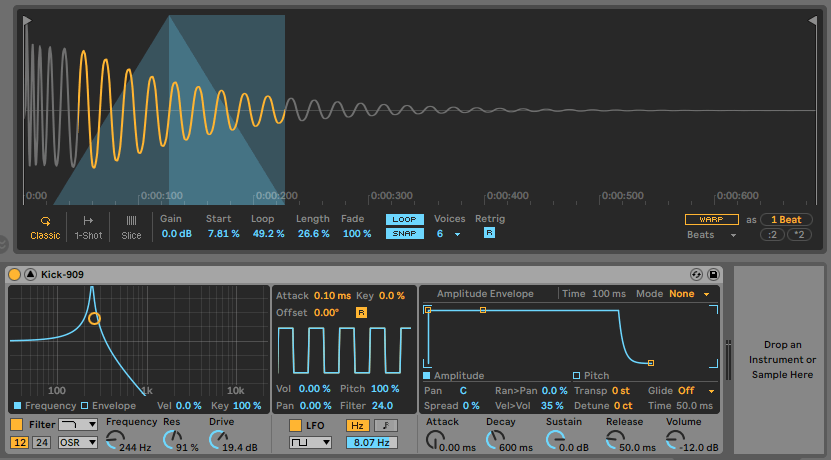Click LFO Attack 0.10 ms value
Screen dimensions: 831x460
332,296
